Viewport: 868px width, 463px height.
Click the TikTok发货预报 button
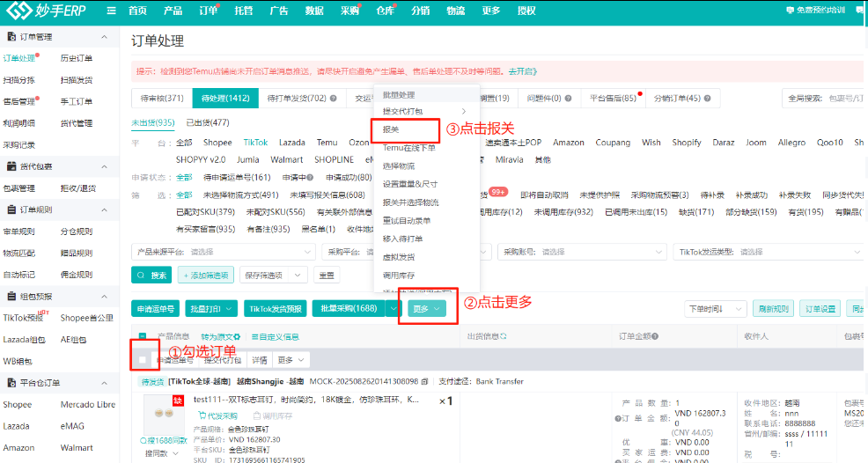(x=276, y=308)
